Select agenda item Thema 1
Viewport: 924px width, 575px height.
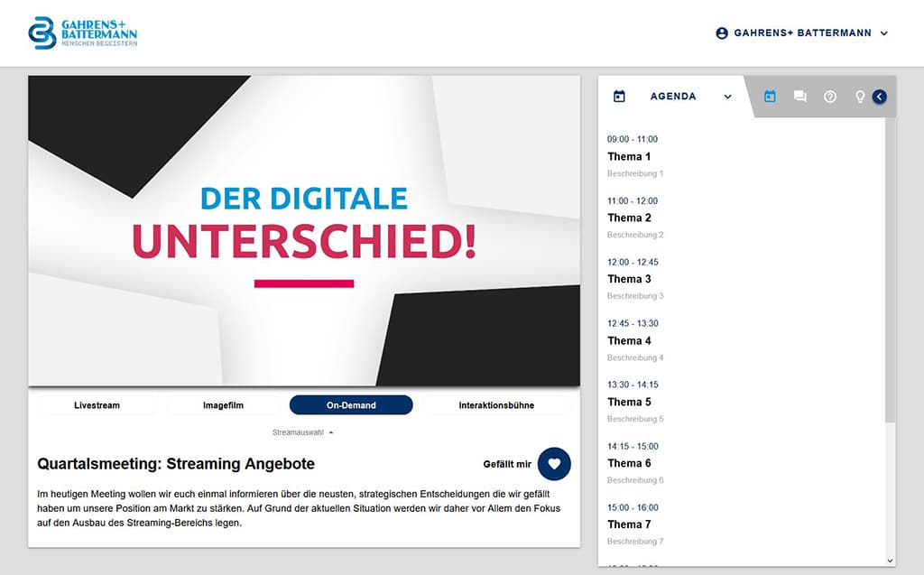(x=629, y=157)
